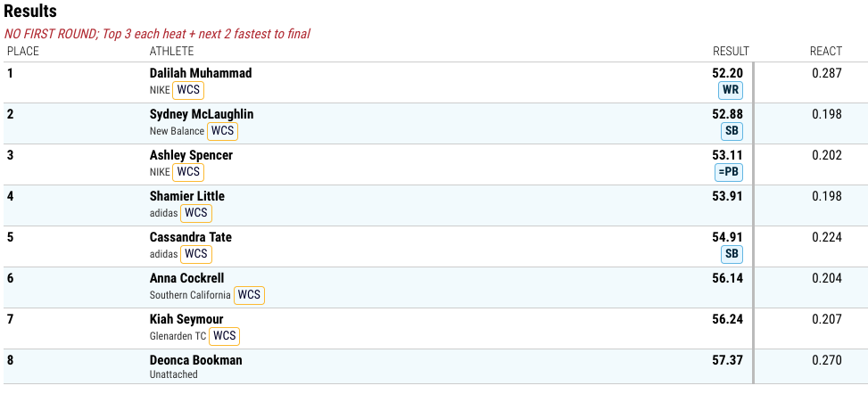
Task: Click the =PB badge for Ashley Spencer
Action: click(x=728, y=172)
